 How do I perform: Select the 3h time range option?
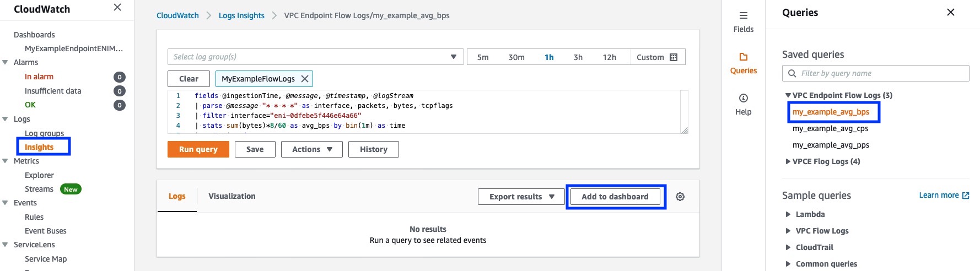(x=578, y=57)
